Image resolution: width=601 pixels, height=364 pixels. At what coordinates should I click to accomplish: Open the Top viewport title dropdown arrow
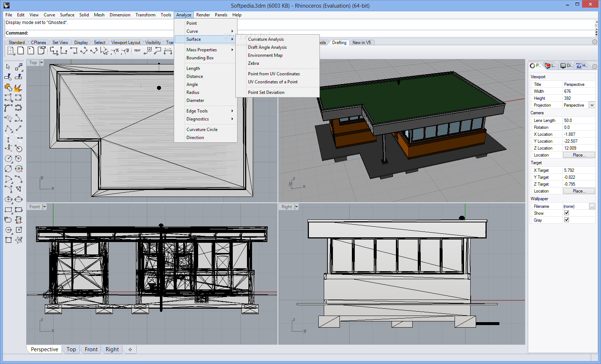pos(42,63)
